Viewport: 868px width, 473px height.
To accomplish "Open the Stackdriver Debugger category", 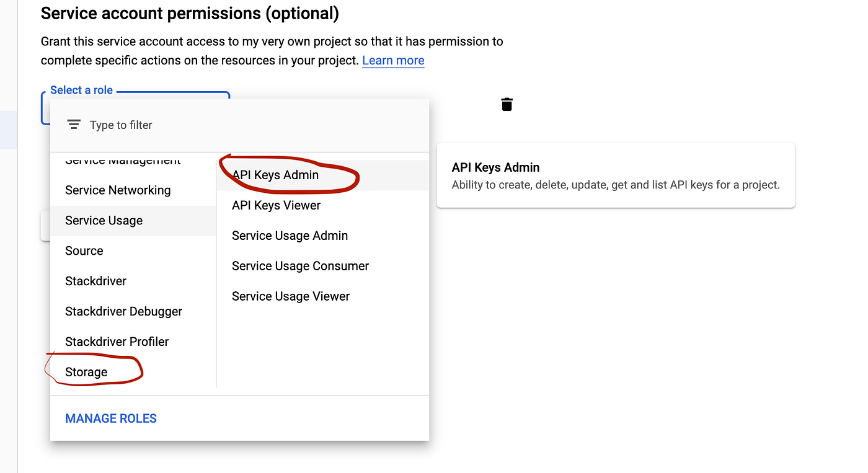I will click(x=123, y=311).
